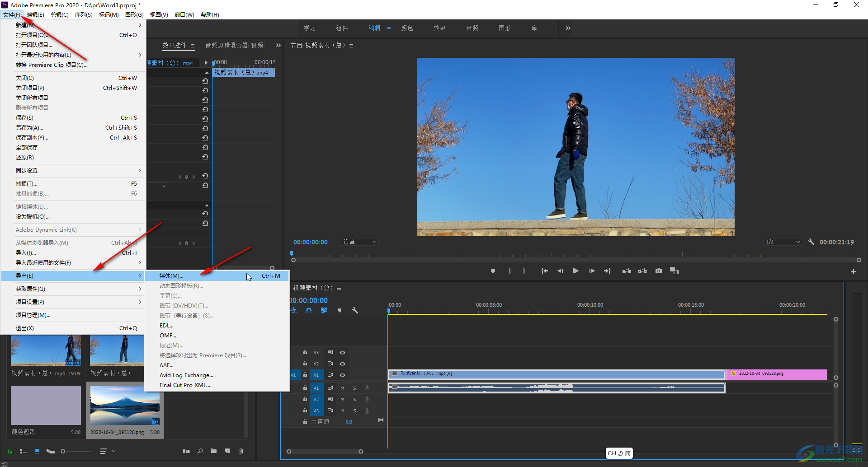Image resolution: width=868 pixels, height=467 pixels.
Task: Step back one frame
Action: click(560, 271)
